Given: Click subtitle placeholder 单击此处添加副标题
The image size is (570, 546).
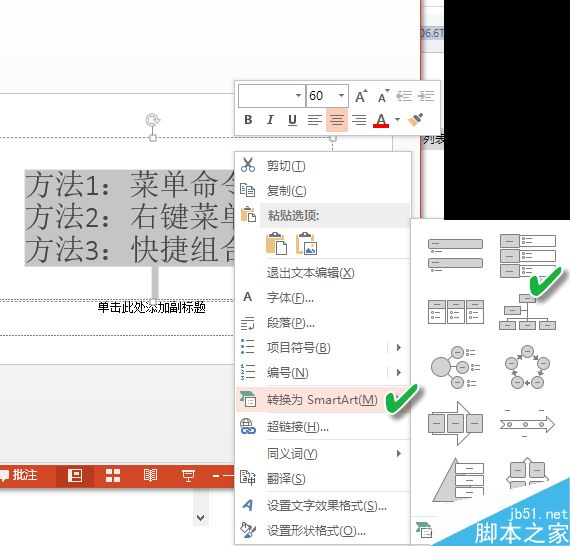Looking at the screenshot, I should pos(152,308).
